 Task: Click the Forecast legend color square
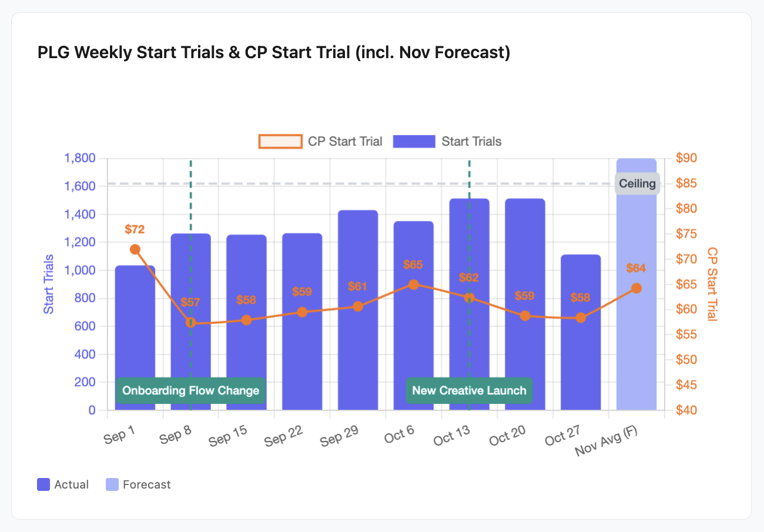click(x=112, y=484)
